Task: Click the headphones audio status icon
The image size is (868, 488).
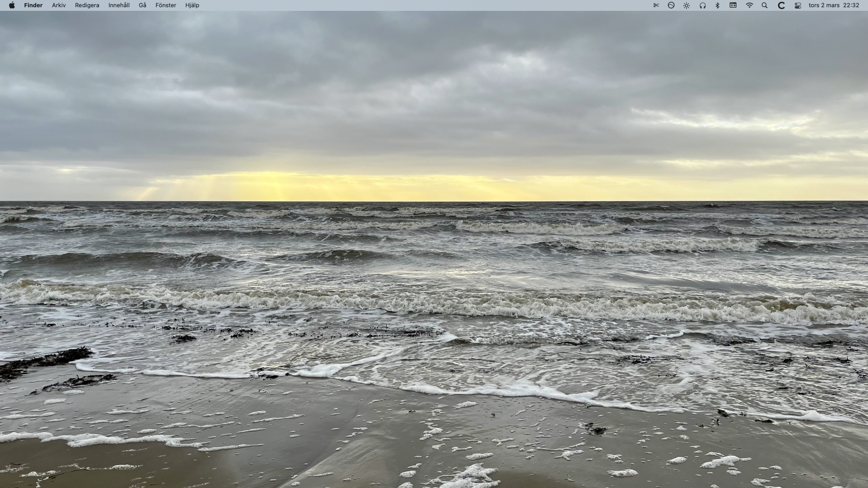Action: coord(703,5)
